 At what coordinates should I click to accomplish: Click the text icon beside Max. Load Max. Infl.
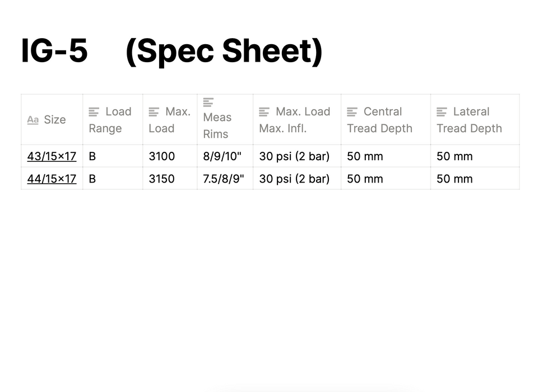264,112
